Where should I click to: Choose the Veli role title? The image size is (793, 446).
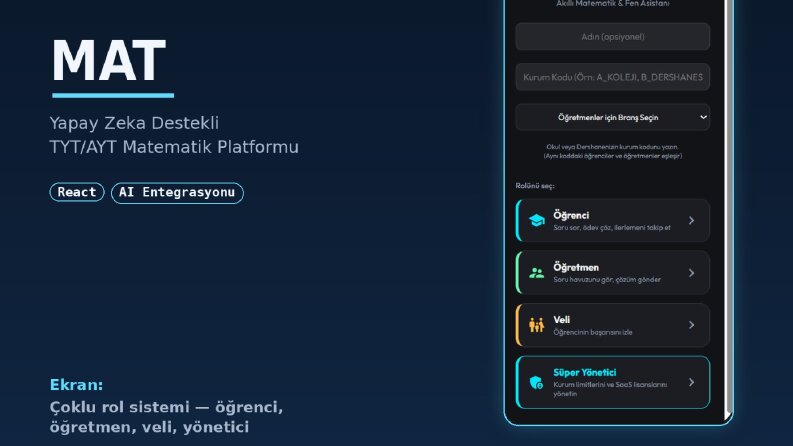pos(561,320)
